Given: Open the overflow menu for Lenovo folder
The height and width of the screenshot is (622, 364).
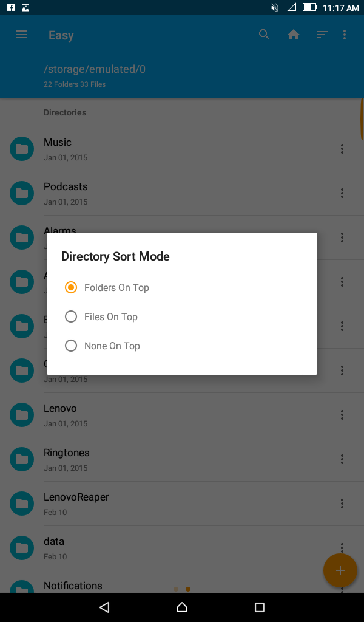Looking at the screenshot, I should pos(342,415).
